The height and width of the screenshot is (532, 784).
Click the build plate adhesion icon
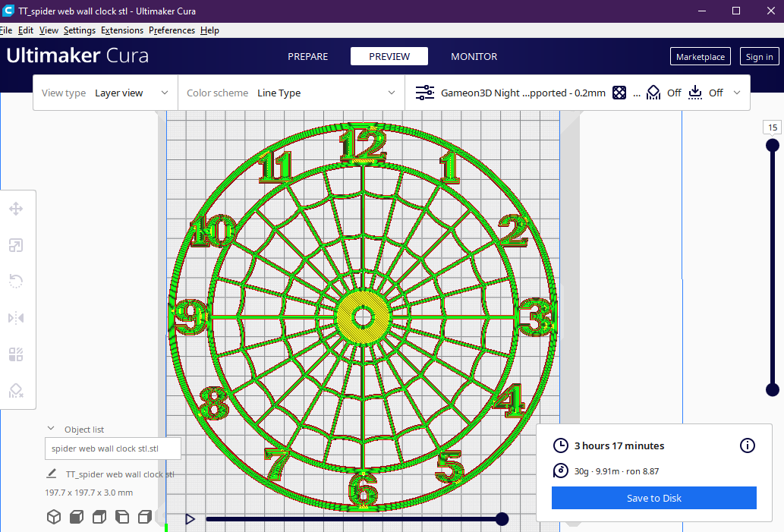pos(695,93)
